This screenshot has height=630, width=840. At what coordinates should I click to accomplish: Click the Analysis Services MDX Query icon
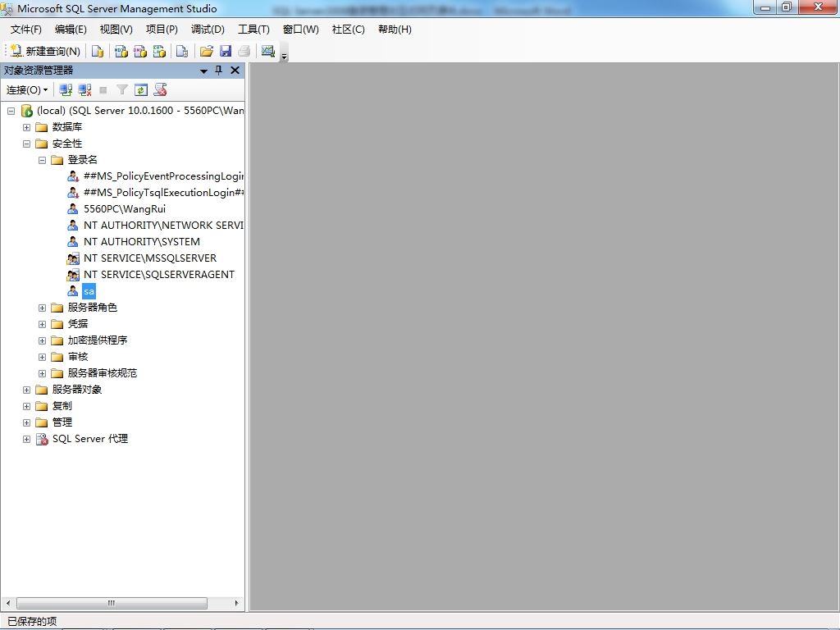121,51
